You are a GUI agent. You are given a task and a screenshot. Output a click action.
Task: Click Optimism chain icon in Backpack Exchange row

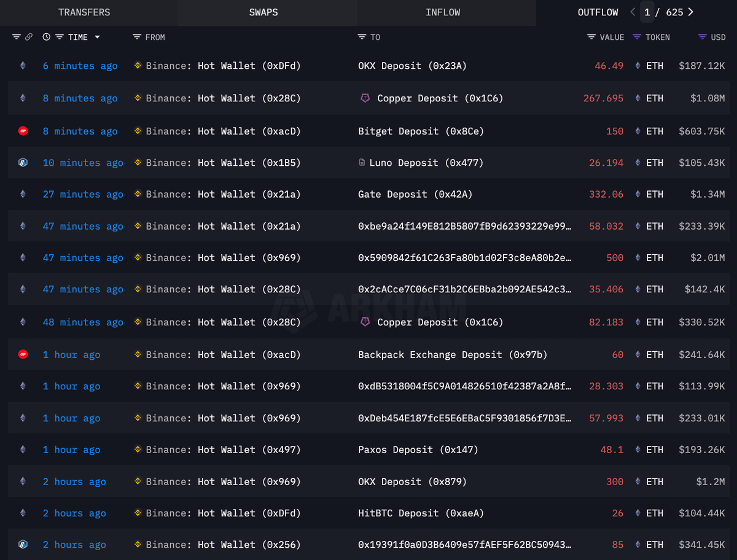(23, 354)
